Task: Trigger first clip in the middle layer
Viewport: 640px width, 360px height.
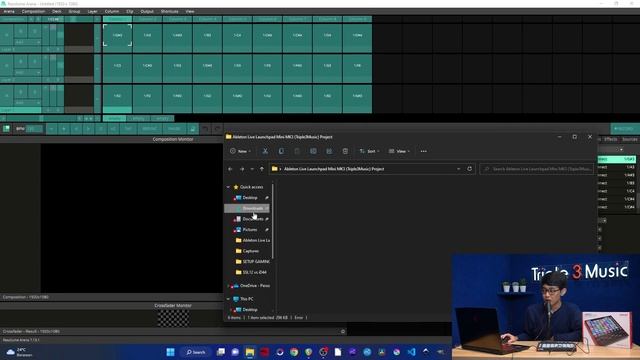Action: tap(117, 66)
